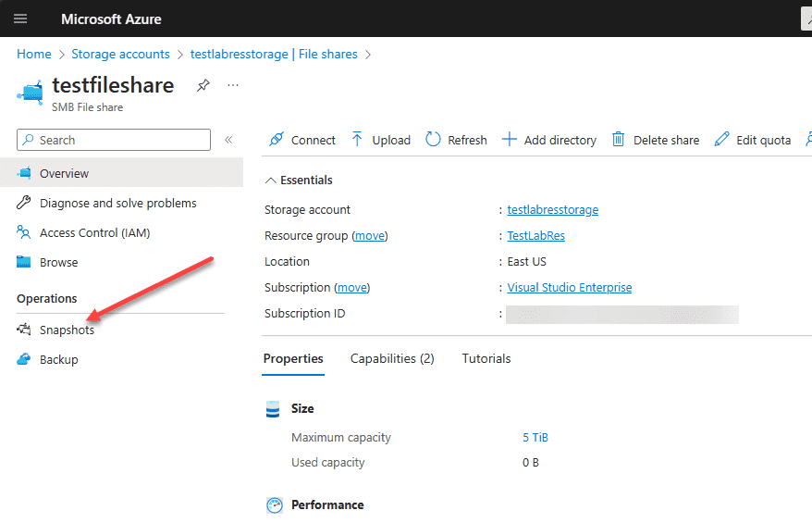Click the Edit quota pencil icon
This screenshot has height=523, width=812.
721,139
